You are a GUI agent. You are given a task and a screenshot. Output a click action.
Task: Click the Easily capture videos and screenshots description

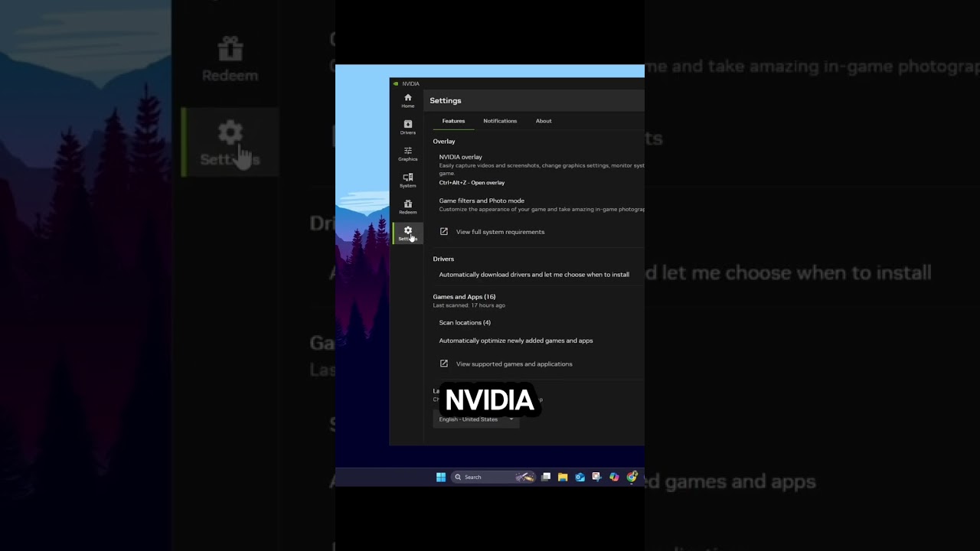[x=541, y=169]
